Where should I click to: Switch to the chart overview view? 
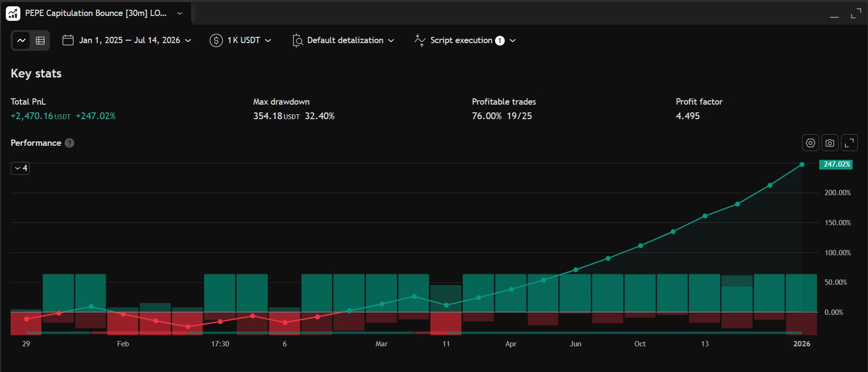click(21, 41)
